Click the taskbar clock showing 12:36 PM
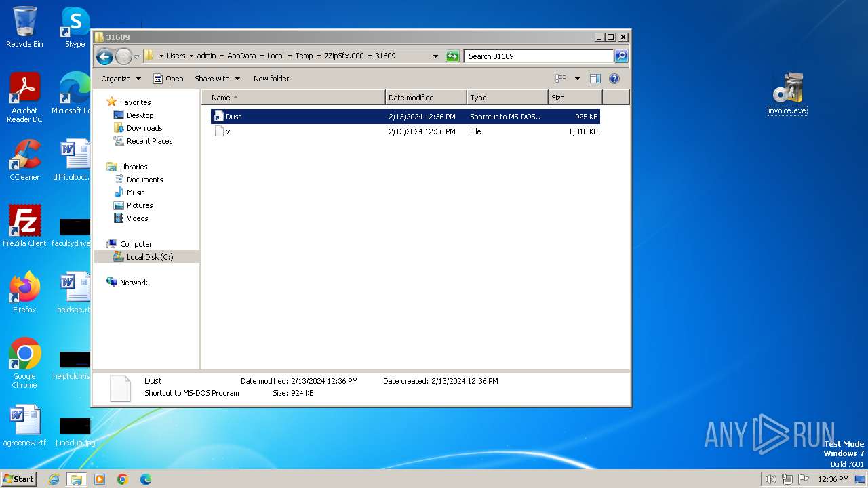 [x=833, y=479]
